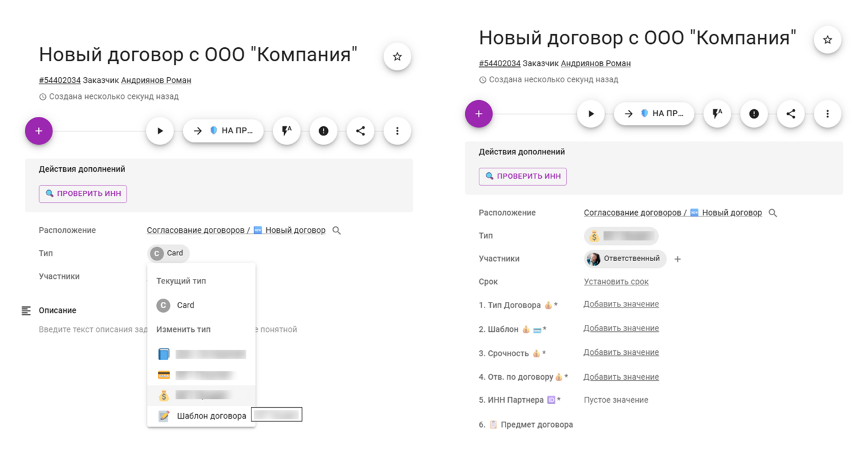868x455 pixels.
Task: Click the exclamation priority icon
Action: [x=324, y=131]
